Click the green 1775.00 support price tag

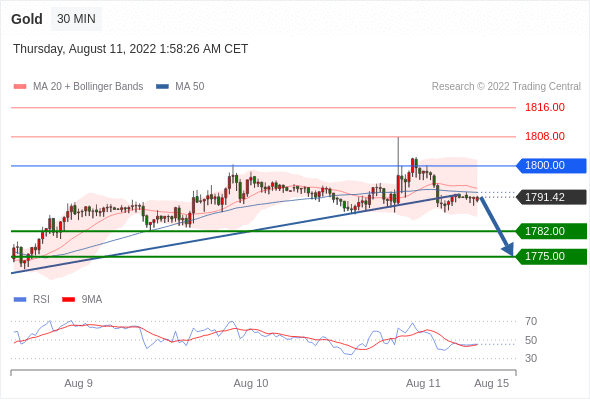click(x=551, y=257)
